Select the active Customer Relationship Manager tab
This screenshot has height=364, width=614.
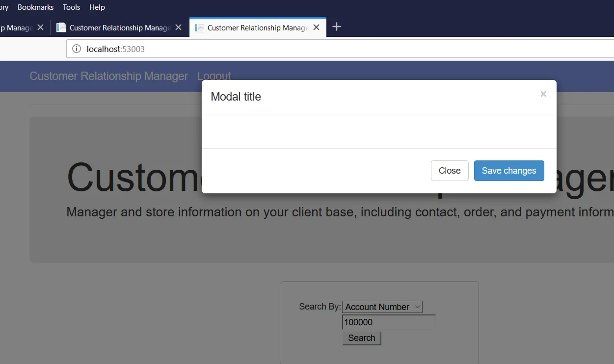coord(258,28)
